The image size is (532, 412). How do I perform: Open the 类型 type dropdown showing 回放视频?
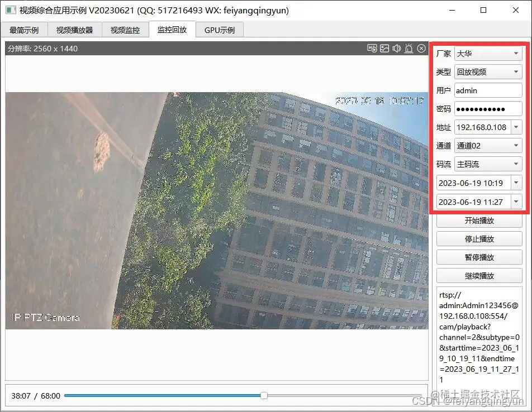(488, 72)
